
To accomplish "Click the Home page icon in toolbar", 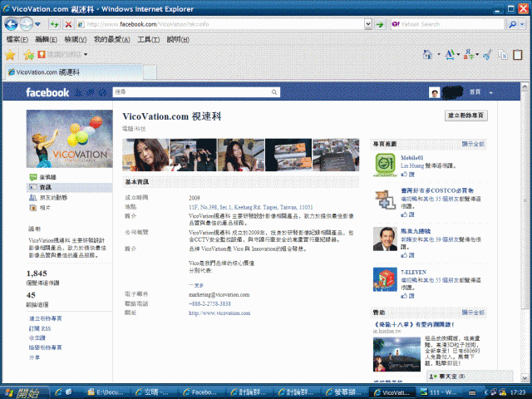I will 427,54.
